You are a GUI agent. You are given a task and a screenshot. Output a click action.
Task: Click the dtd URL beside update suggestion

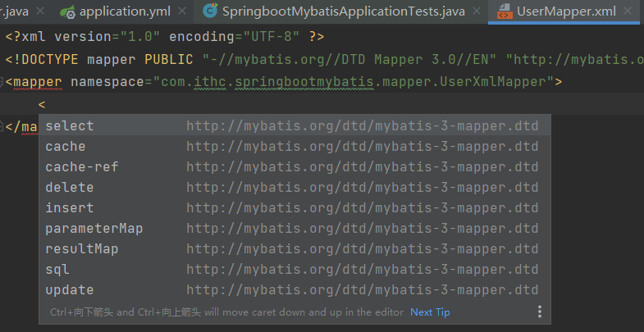click(x=363, y=289)
